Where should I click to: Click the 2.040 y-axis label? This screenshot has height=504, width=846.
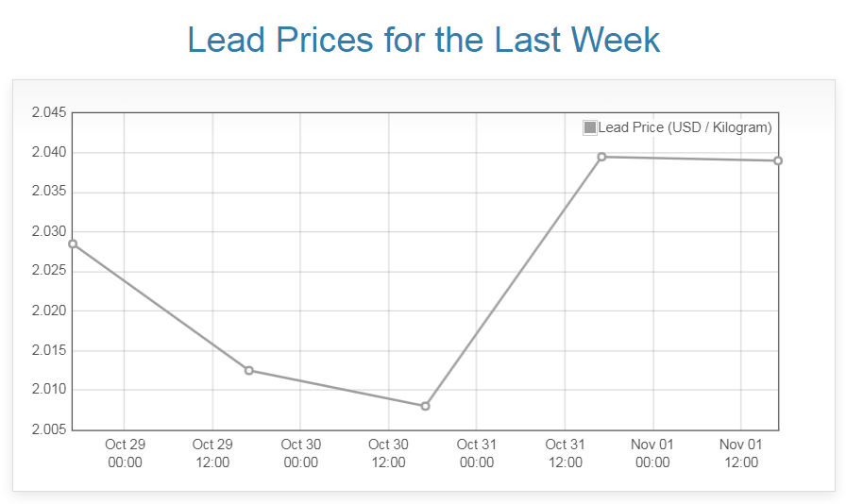[x=49, y=153]
